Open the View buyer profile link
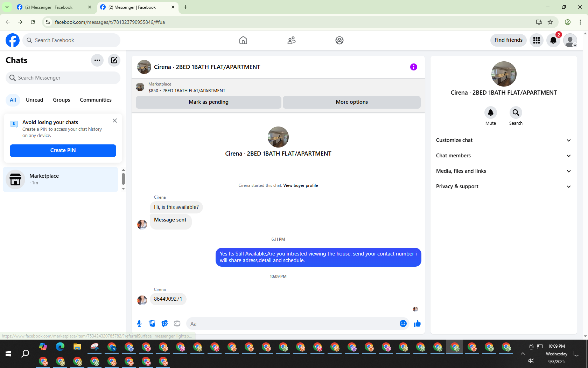The width and height of the screenshot is (588, 368). [301, 185]
